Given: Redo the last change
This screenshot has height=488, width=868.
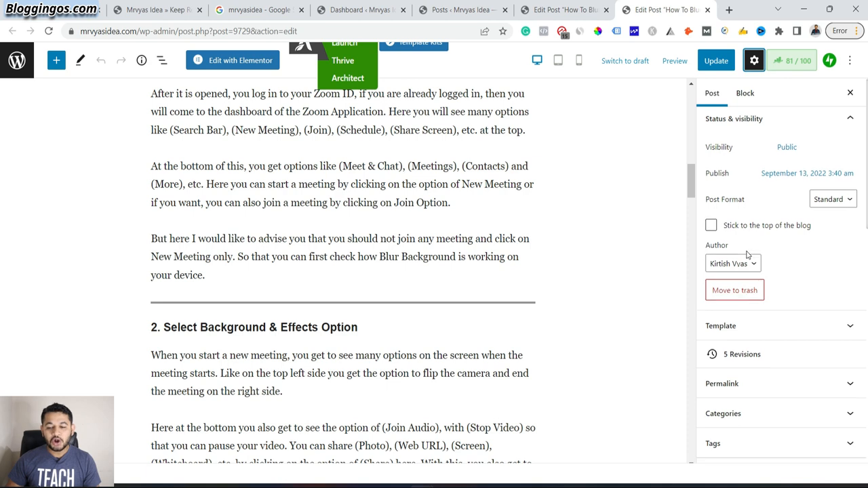Looking at the screenshot, I should [x=121, y=60].
